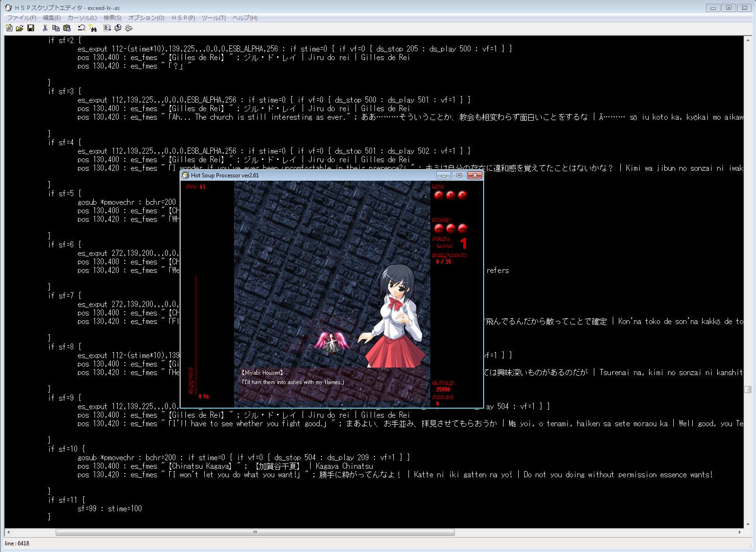This screenshot has height=552, width=756.
Task: Save the script with the floppy disk icon
Action: [x=31, y=28]
